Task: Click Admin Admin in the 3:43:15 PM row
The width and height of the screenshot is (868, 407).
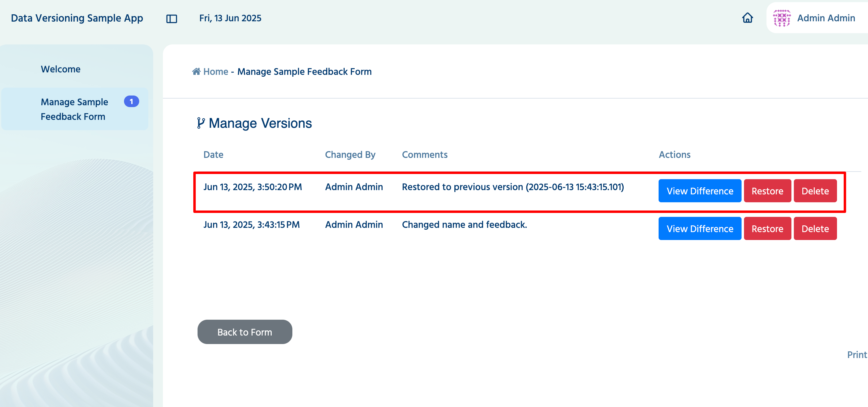Action: coord(354,225)
